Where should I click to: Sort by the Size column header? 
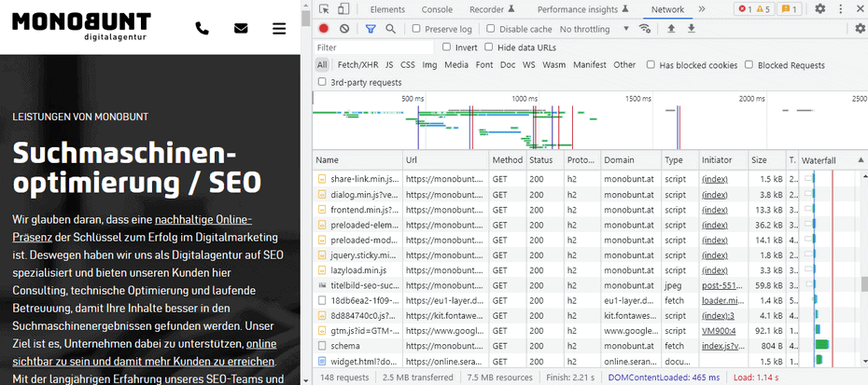coord(766,159)
